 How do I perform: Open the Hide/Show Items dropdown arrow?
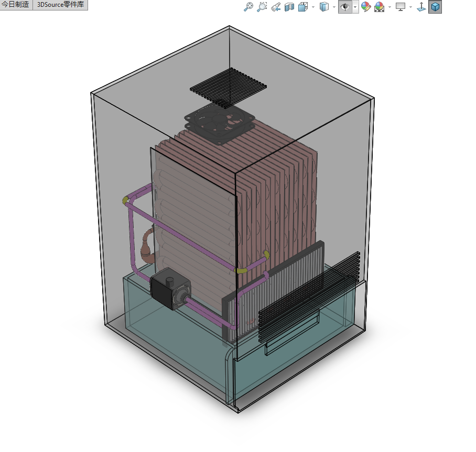[x=355, y=7]
